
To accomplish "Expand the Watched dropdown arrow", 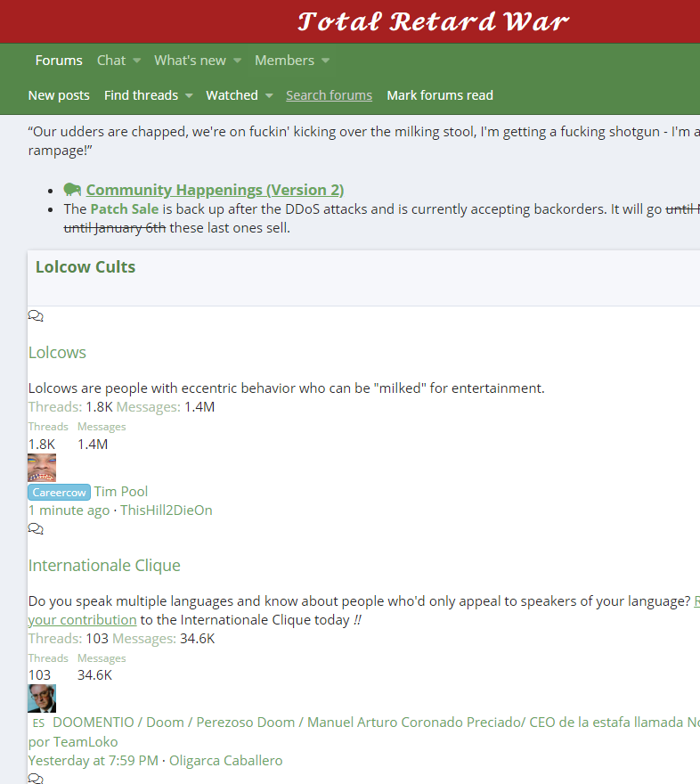I will (x=269, y=96).
